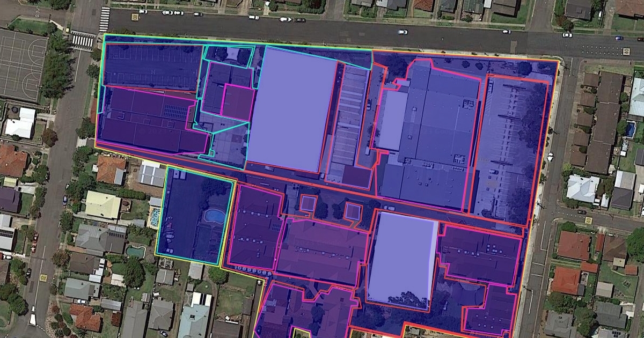Screen dimensions: 644x338
Task: Click the right small square structure in the courtyard
Action: tap(352, 210)
